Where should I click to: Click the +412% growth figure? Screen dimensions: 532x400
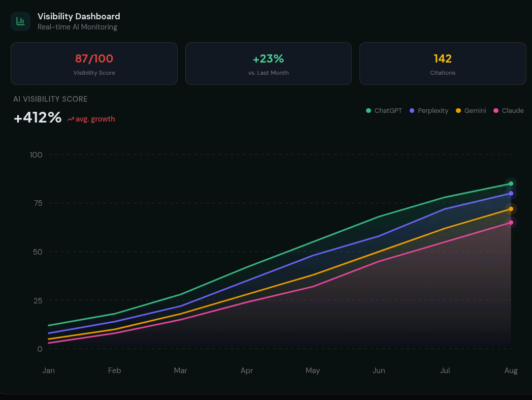(x=38, y=117)
